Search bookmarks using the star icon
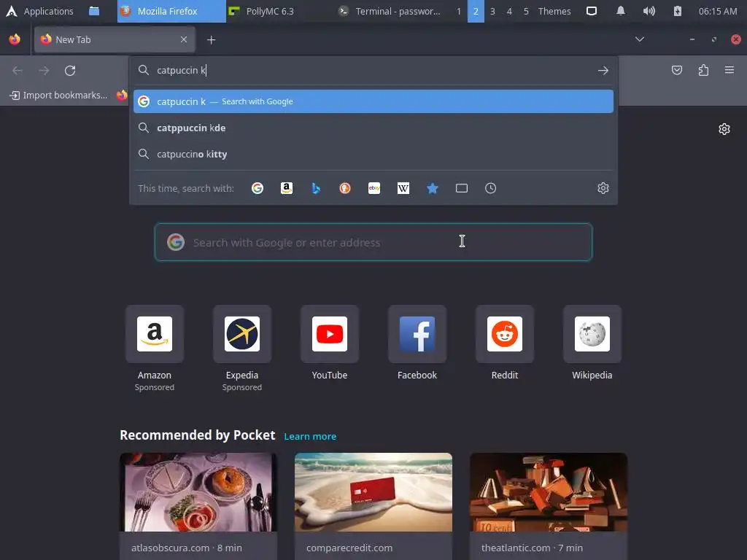 pos(432,188)
